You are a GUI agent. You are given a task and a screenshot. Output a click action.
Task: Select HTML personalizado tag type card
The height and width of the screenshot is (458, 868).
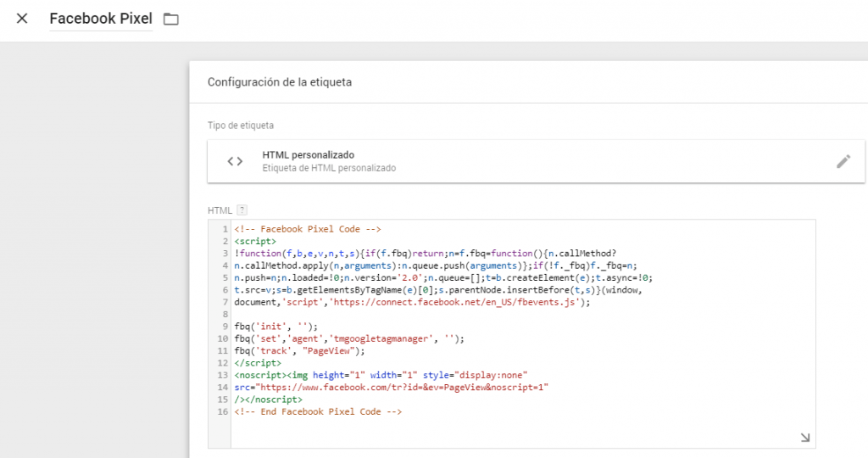[536, 161]
